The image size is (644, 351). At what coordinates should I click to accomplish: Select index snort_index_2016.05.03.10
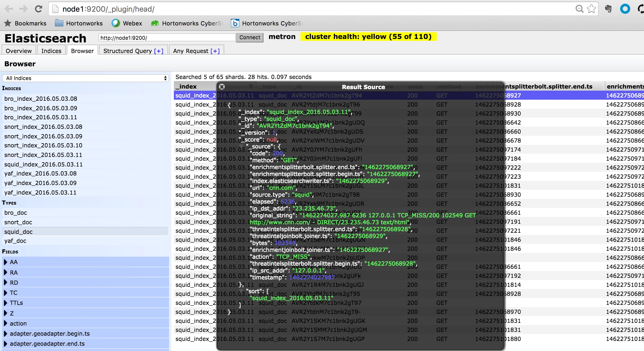point(86,145)
